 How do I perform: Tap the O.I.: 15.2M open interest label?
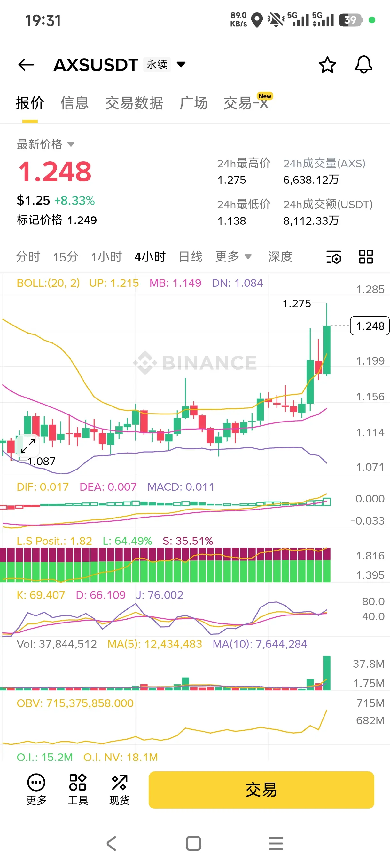pos(45,757)
